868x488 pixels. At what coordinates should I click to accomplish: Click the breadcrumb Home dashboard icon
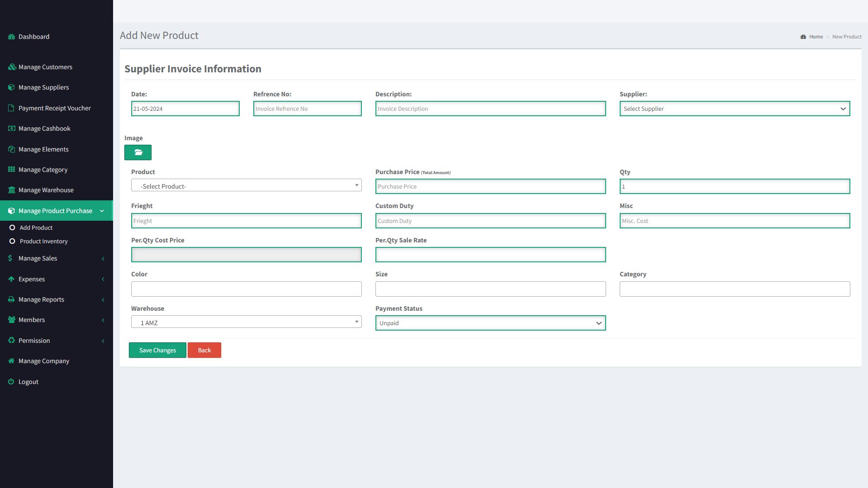803,37
